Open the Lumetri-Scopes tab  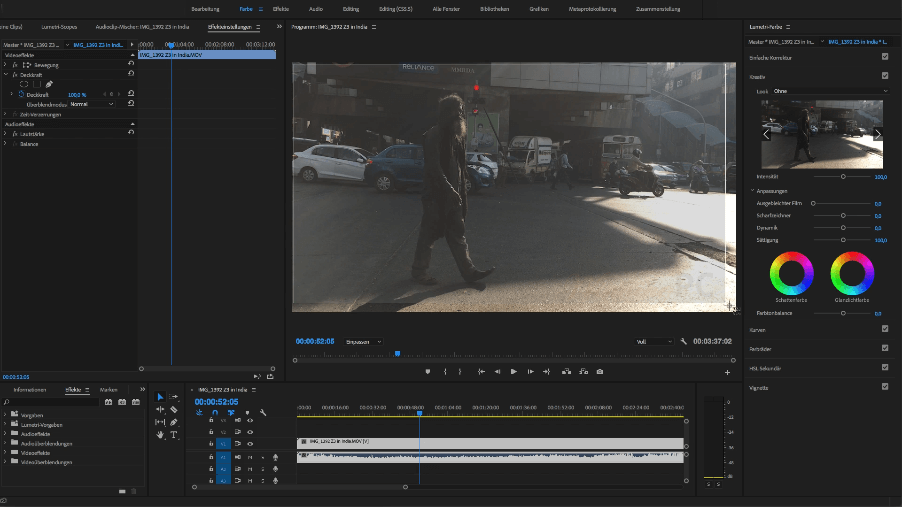[59, 27]
